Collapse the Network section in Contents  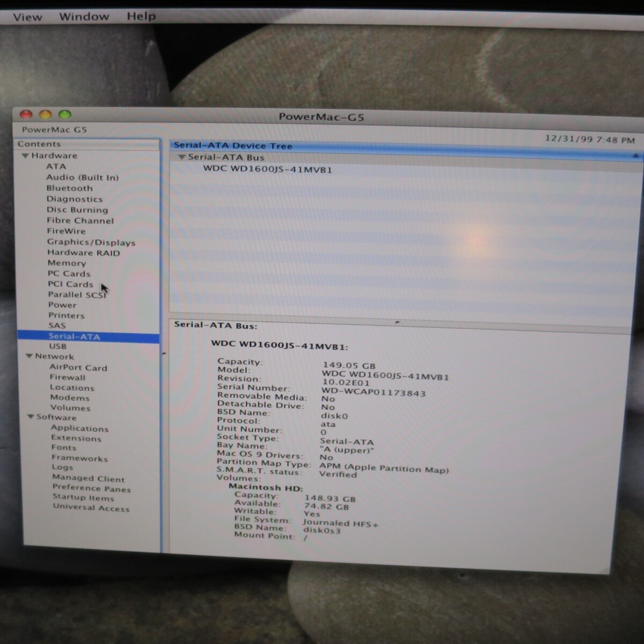tap(29, 356)
